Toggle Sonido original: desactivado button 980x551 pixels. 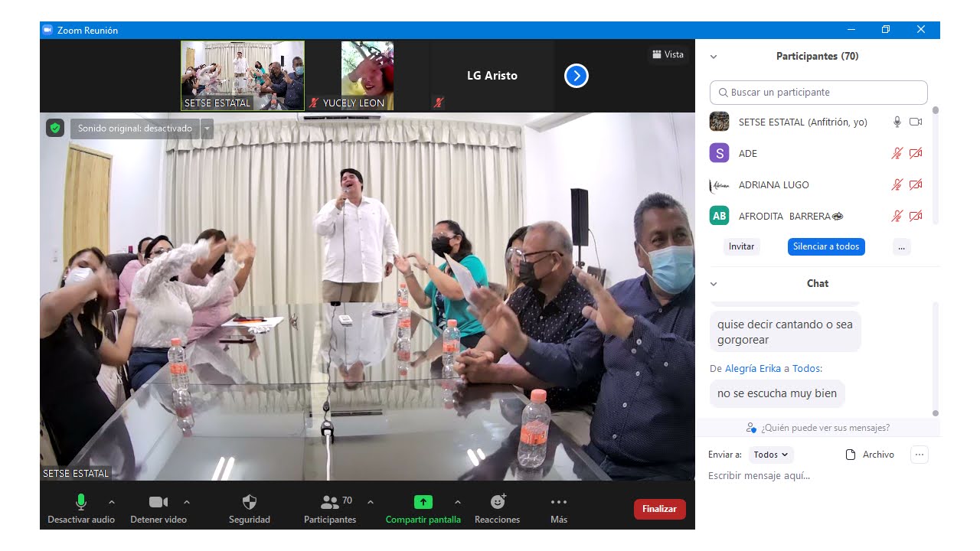pos(135,129)
